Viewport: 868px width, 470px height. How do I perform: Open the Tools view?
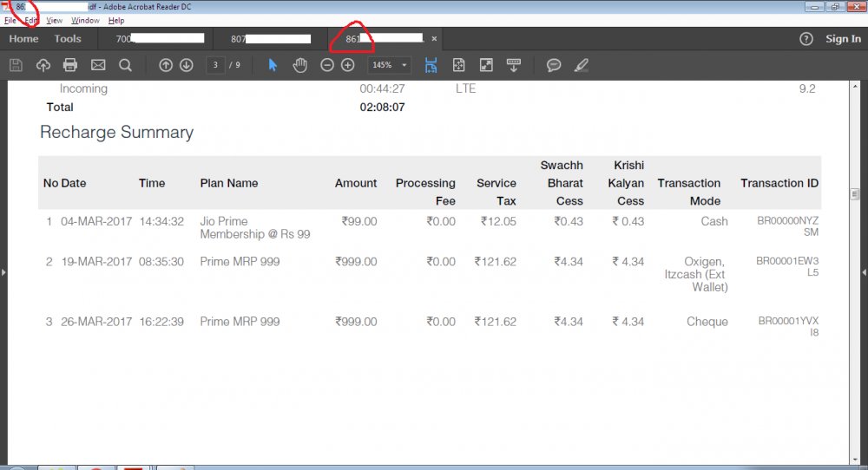[x=68, y=39]
